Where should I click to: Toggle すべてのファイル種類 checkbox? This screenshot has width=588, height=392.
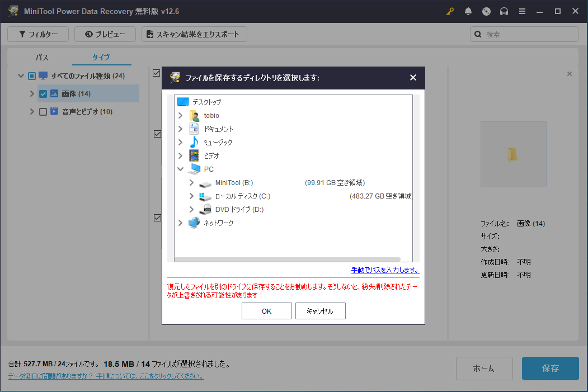point(32,76)
